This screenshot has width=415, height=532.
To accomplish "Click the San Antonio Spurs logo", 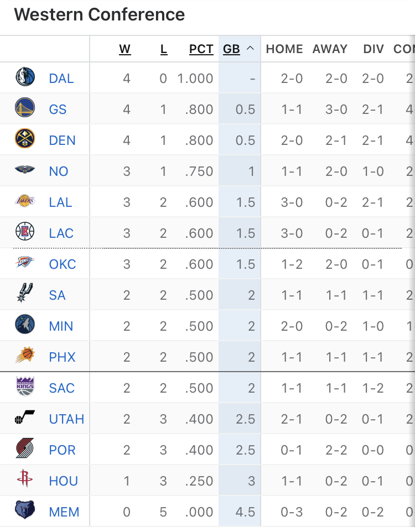I will coord(25,295).
